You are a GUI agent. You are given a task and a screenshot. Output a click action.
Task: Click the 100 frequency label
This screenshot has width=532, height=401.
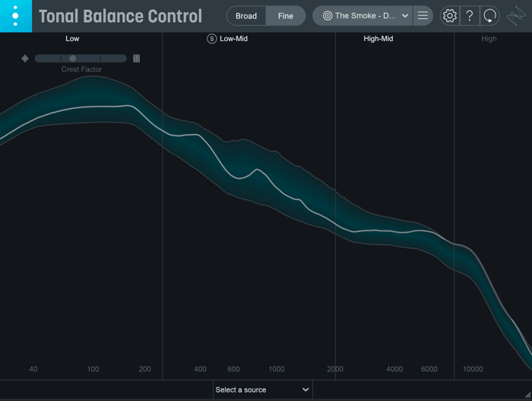pos(93,369)
